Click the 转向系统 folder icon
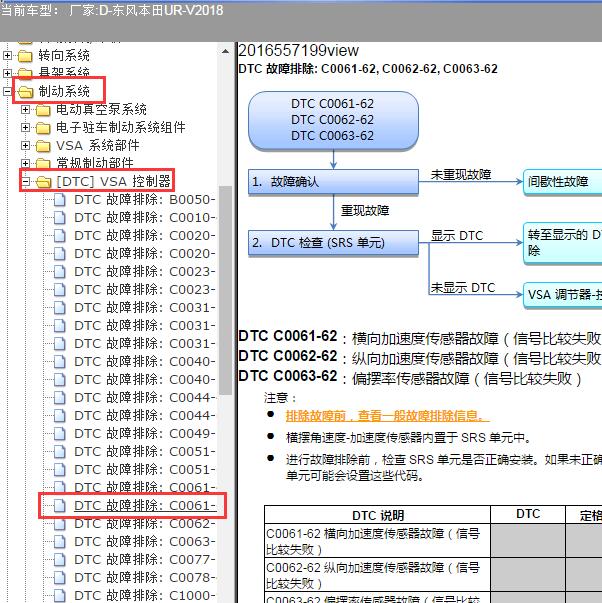Image resolution: width=602 pixels, height=603 pixels. (25, 55)
